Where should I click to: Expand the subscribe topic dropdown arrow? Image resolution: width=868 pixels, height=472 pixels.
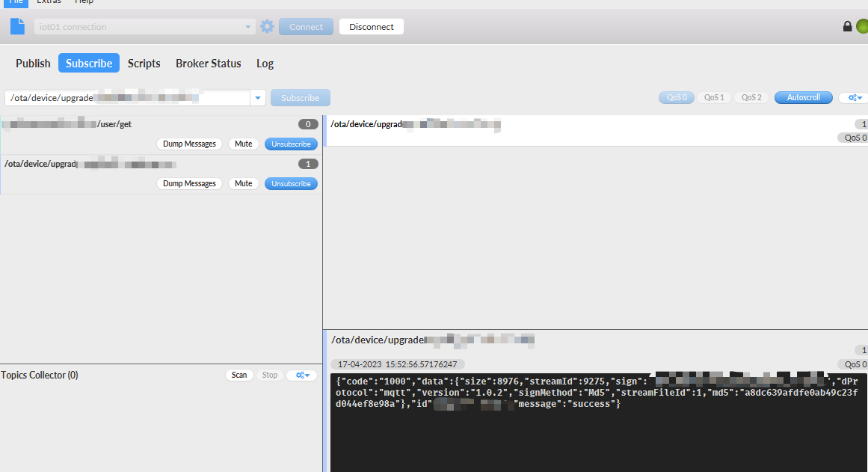(x=257, y=98)
